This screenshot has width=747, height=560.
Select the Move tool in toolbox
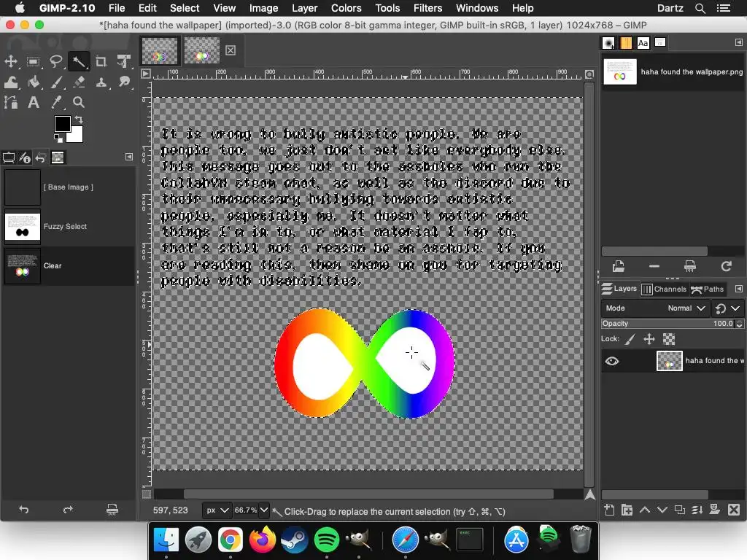coord(10,61)
